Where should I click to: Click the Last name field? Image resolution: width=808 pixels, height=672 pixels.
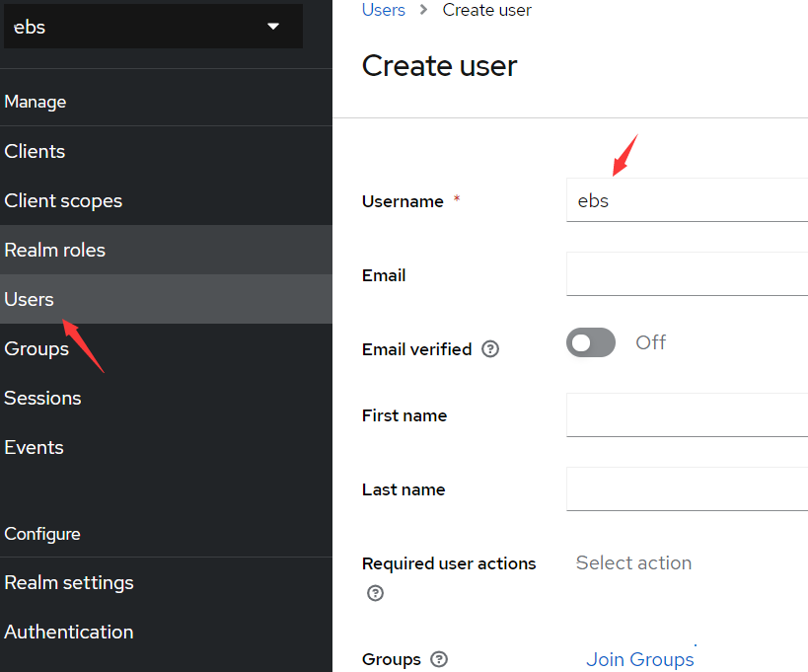tap(687, 489)
